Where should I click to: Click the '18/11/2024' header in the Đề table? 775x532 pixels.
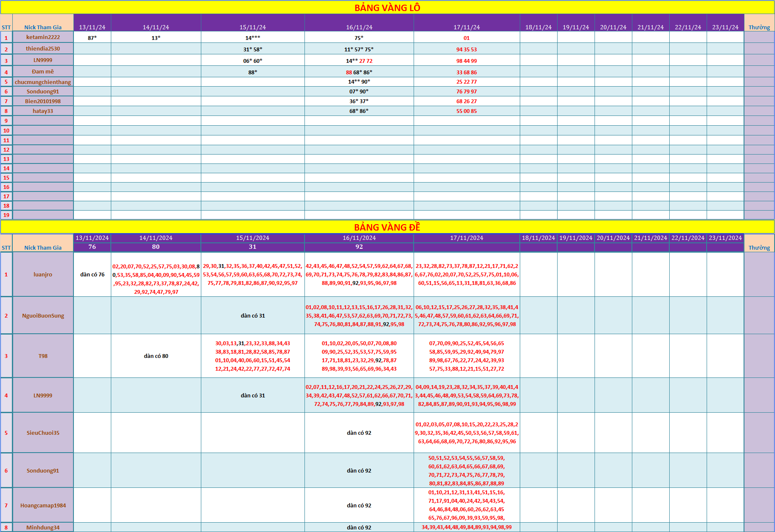click(538, 238)
